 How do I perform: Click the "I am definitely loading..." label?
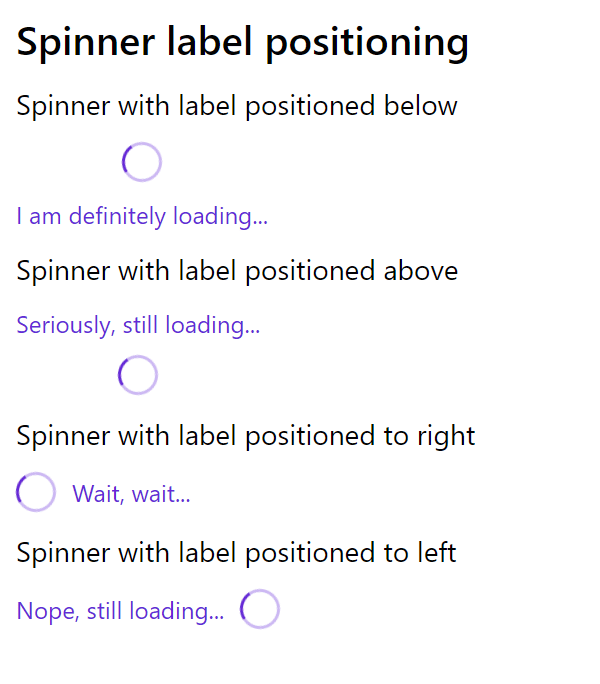tap(142, 216)
